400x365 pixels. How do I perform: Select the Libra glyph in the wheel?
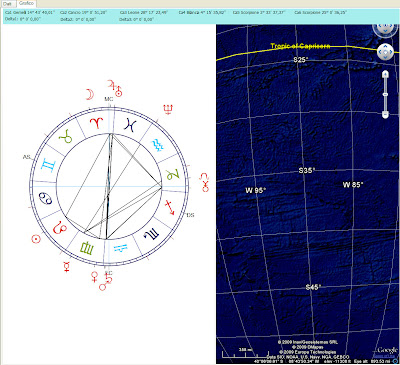120,248
